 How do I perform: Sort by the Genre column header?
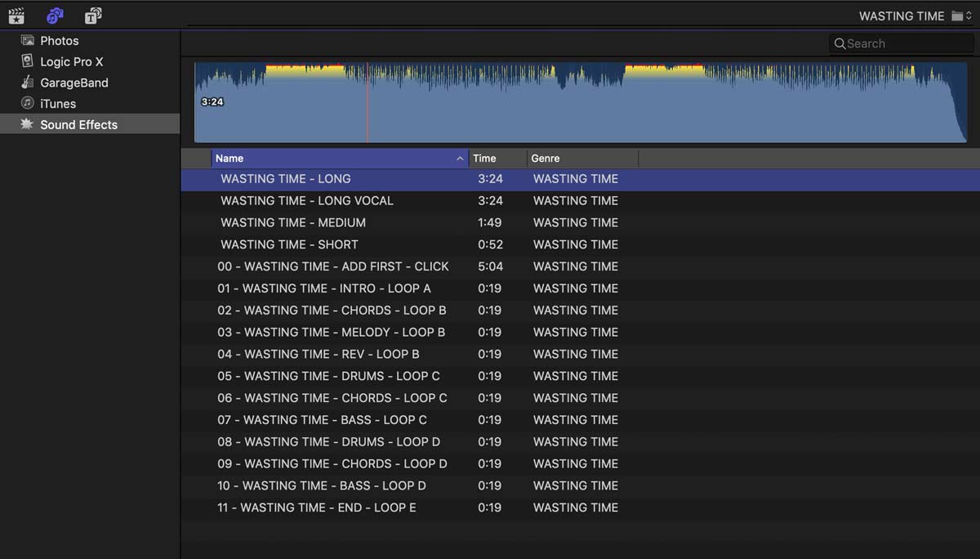click(x=582, y=159)
